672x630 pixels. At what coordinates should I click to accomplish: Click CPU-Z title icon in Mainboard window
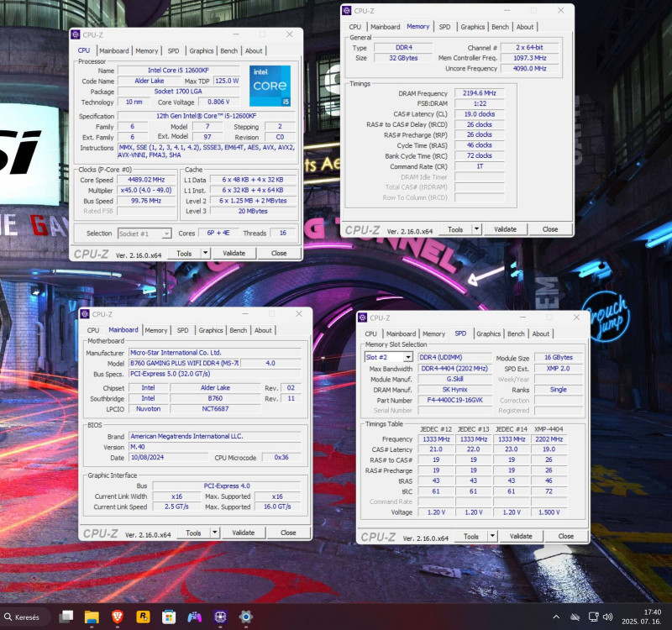pyautogui.click(x=85, y=314)
